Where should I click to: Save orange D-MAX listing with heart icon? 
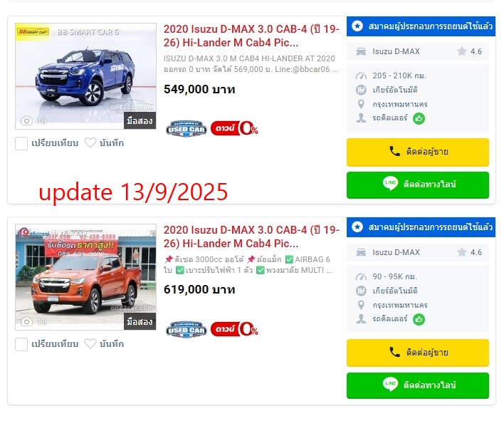[x=90, y=344]
